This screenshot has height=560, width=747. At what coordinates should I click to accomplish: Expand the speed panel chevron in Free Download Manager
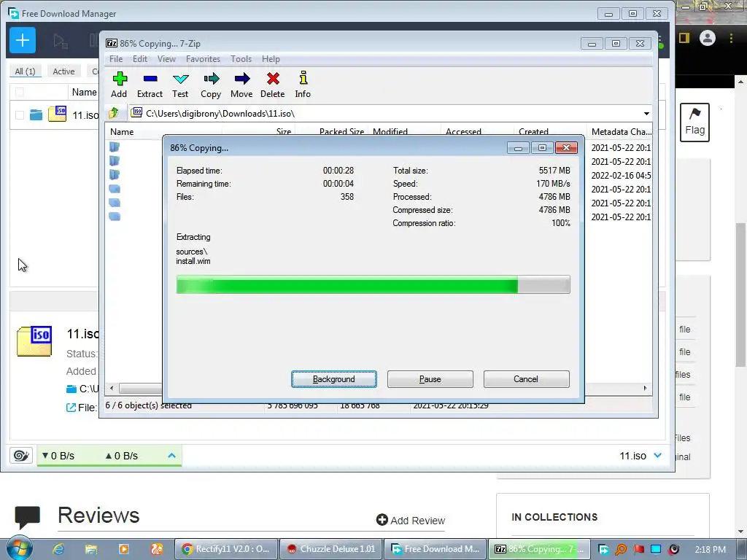[x=172, y=456]
